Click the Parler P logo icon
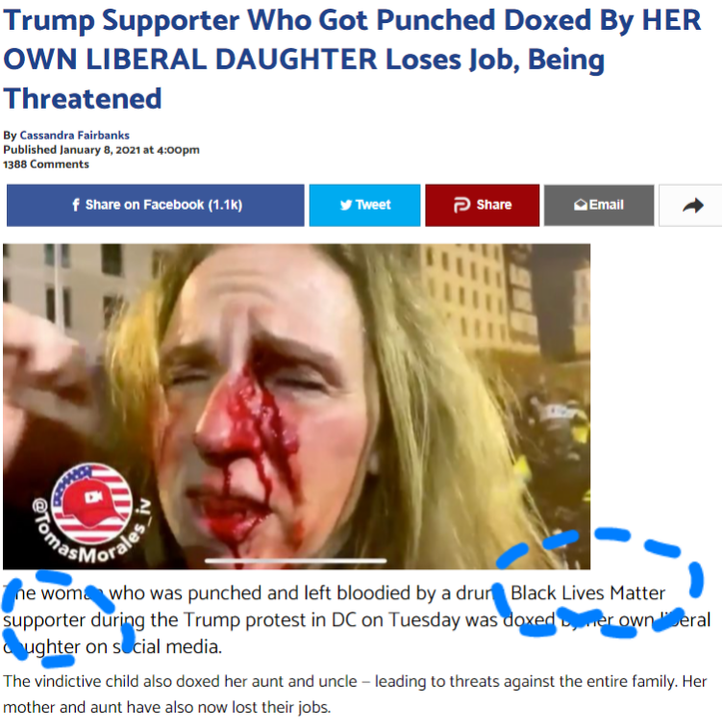Screen dimensions: 723x728 point(461,205)
